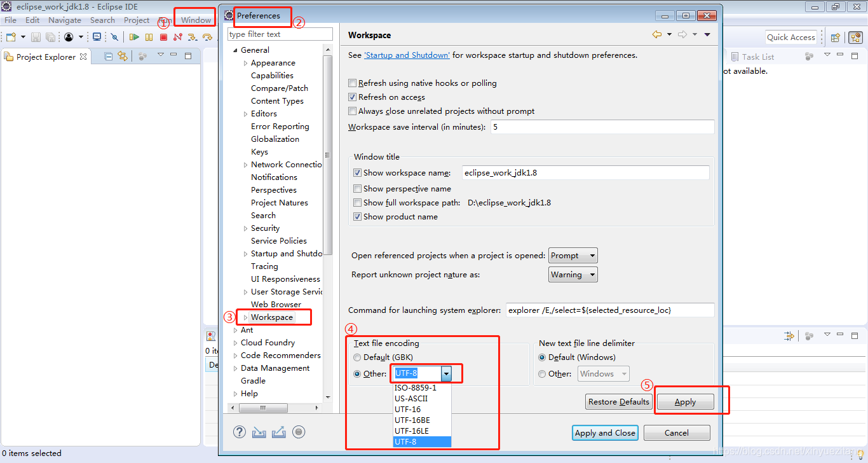Select Default (Windows) line delimiter radio
The image size is (868, 463).
click(542, 357)
